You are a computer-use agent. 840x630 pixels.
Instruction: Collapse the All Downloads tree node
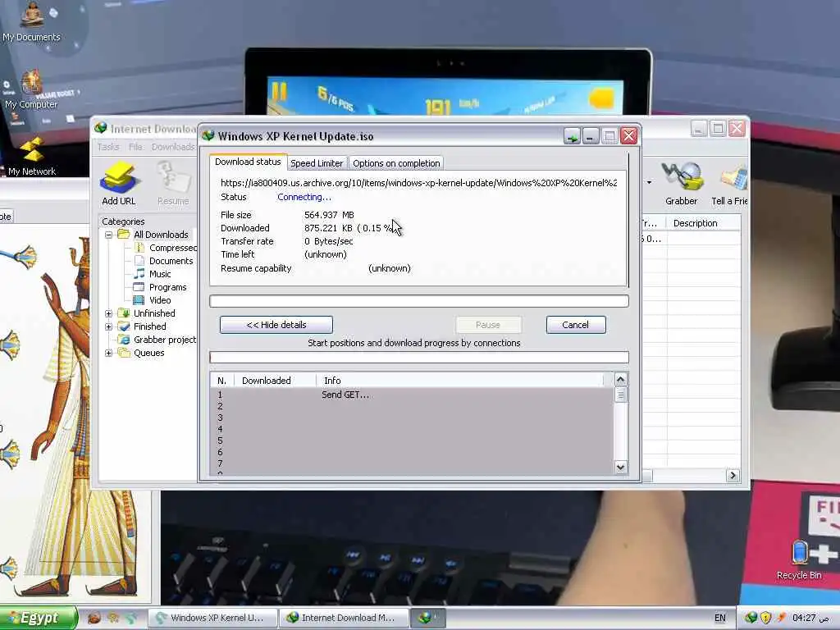click(109, 235)
